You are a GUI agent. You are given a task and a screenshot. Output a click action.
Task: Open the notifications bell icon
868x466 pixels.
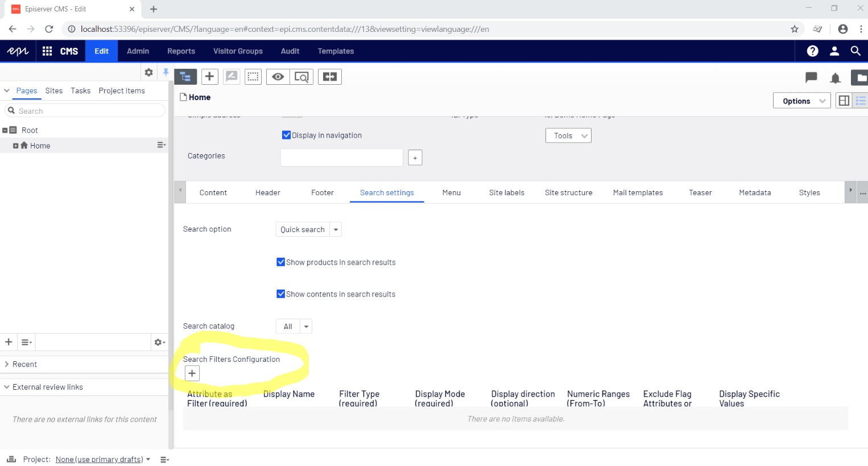coord(835,78)
